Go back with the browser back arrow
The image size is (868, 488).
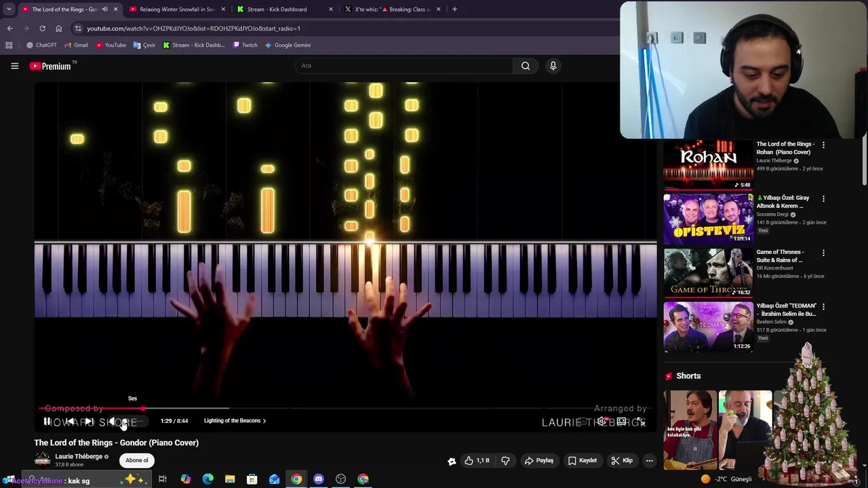point(9,28)
